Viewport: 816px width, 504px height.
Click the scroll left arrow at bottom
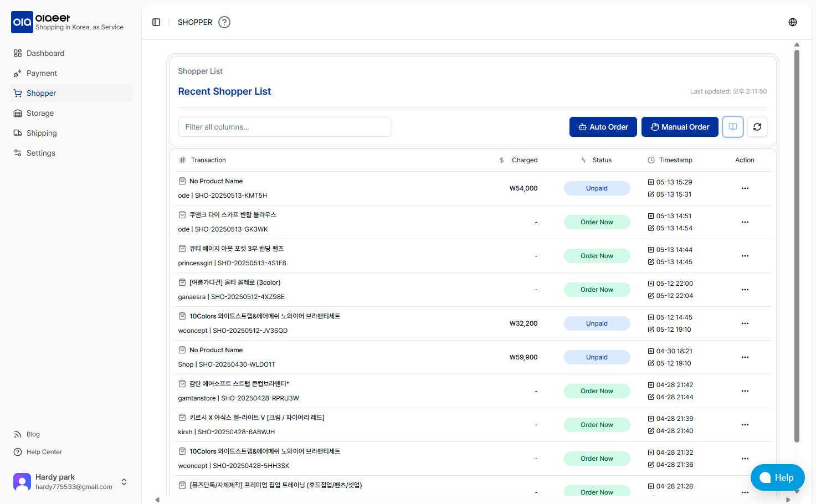(157, 500)
